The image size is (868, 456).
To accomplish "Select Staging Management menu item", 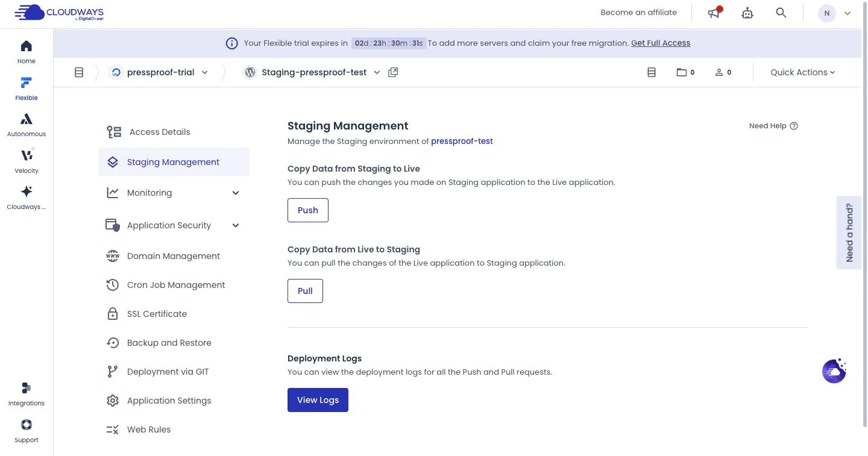I will tap(174, 162).
